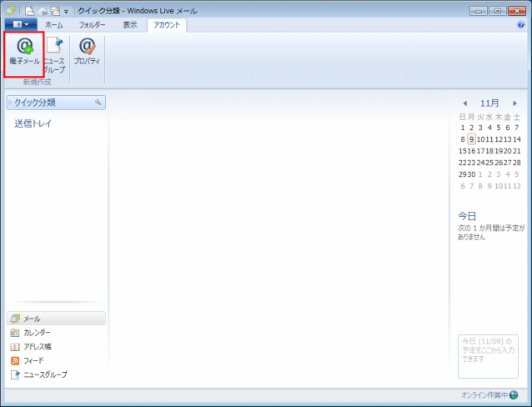The image size is (532, 407).
Task: Open the quick access toolbar customize dropdown
Action: point(66,12)
